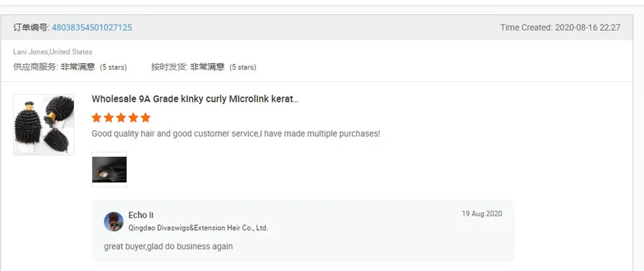The height and width of the screenshot is (271, 644).
Task: Open the kinky curly hair product thumbnail
Action: 44,124
